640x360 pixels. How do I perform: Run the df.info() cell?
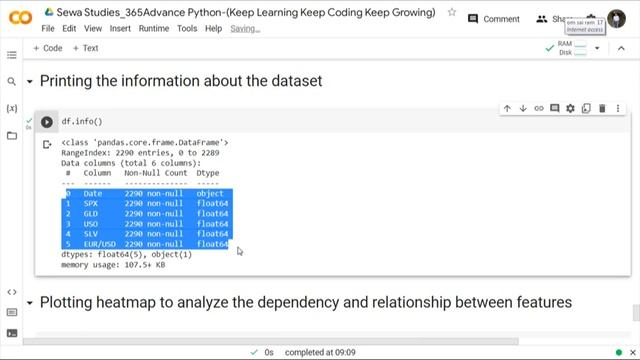click(x=47, y=122)
